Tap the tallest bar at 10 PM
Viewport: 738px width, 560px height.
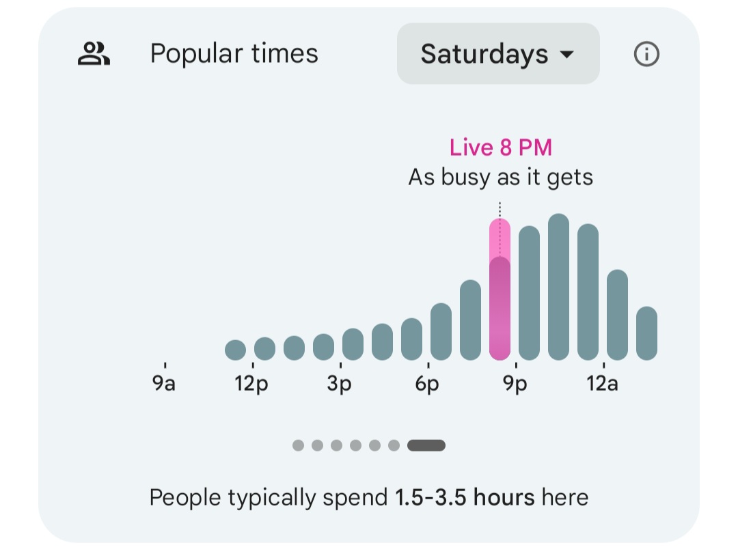(558, 287)
